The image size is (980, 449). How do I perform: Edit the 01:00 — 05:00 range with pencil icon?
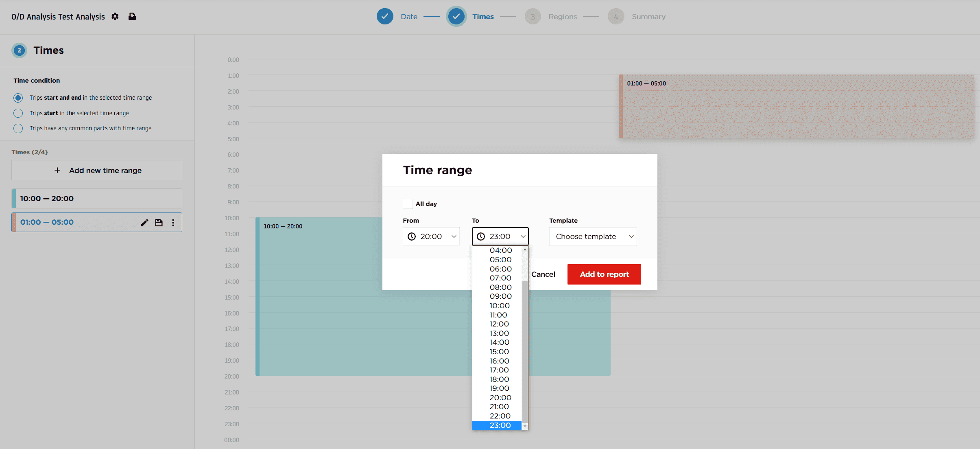tap(144, 223)
